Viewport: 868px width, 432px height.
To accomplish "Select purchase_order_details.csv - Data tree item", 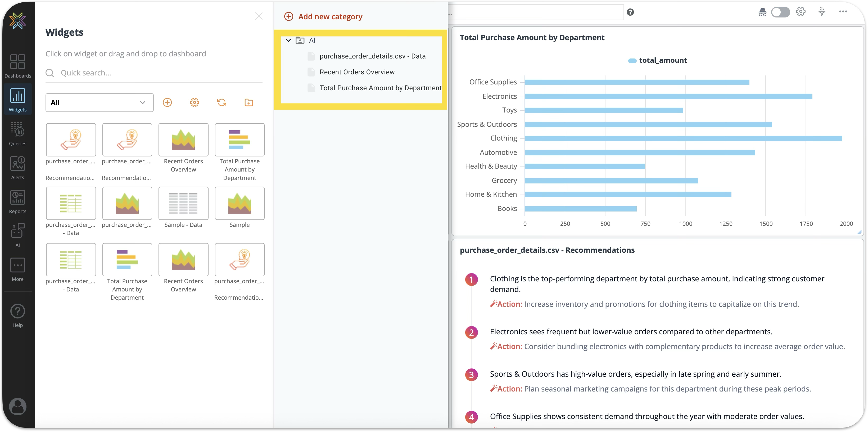I will coord(372,56).
